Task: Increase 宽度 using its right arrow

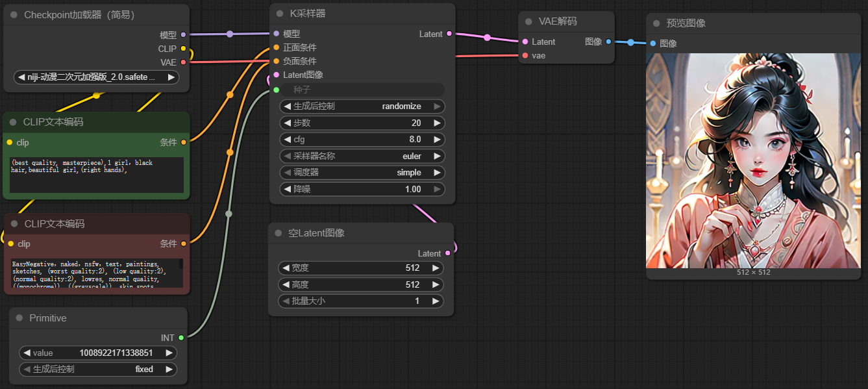Action: (436, 268)
